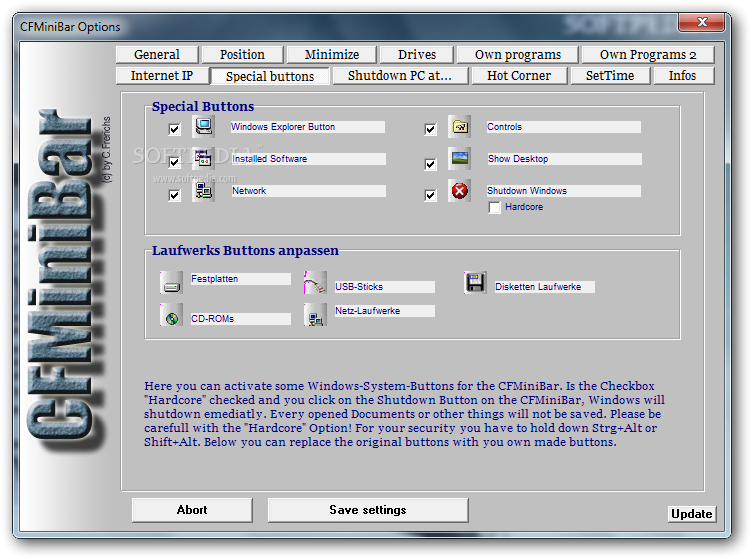Click the Shutdown Windows text field

click(x=564, y=191)
